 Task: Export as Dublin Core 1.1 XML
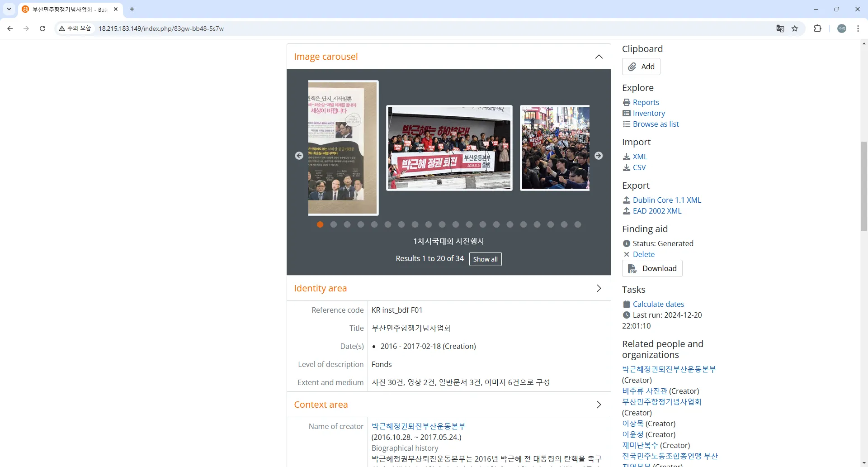667,200
